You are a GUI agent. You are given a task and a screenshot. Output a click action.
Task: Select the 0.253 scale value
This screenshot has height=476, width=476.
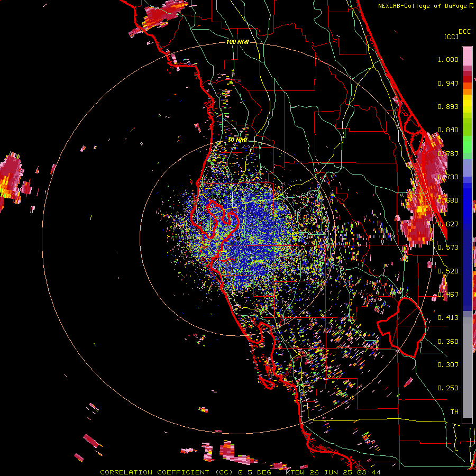coord(448,388)
